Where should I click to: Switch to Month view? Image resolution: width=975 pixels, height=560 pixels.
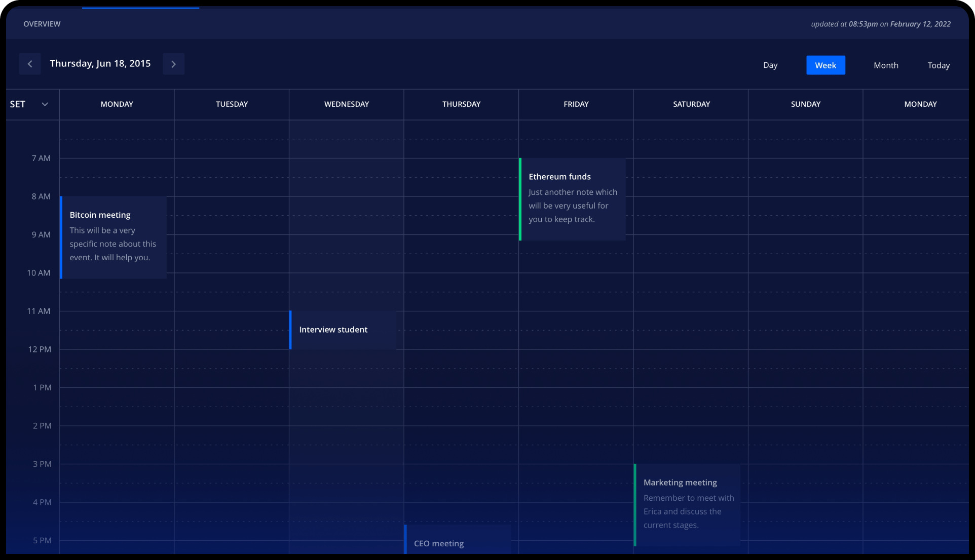point(885,65)
